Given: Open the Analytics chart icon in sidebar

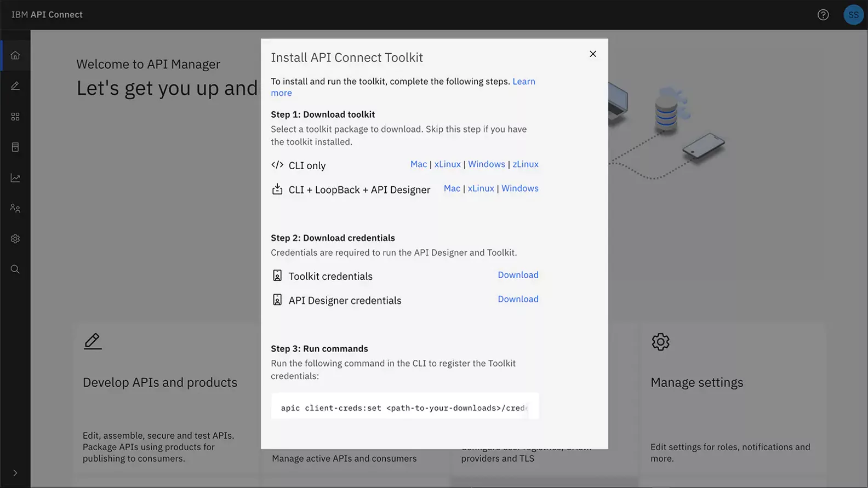Looking at the screenshot, I should click(15, 178).
